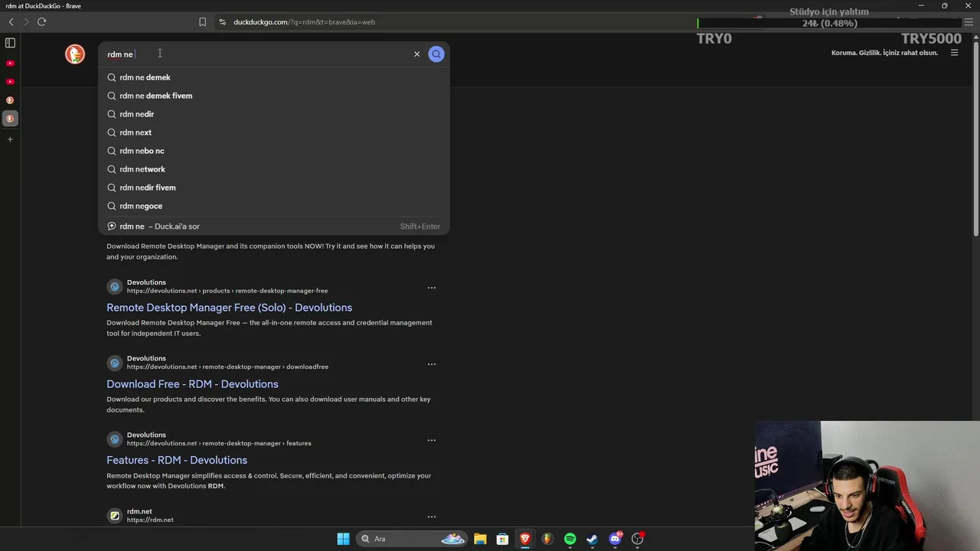Choose the 'rdm negoce' suggestion
The width and height of the screenshot is (980, 551).
point(274,206)
